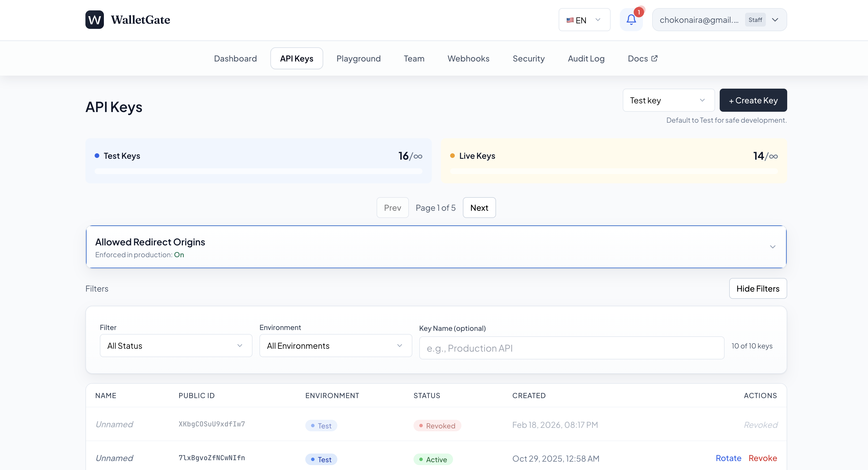This screenshot has height=470, width=868.
Task: Expand Allowed Redirect Origins panel
Action: [772, 247]
